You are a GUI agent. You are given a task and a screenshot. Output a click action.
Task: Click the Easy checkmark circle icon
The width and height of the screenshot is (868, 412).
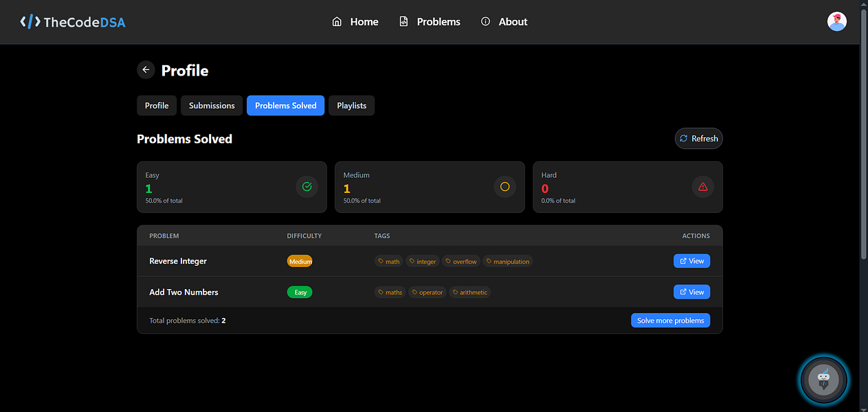click(x=307, y=187)
